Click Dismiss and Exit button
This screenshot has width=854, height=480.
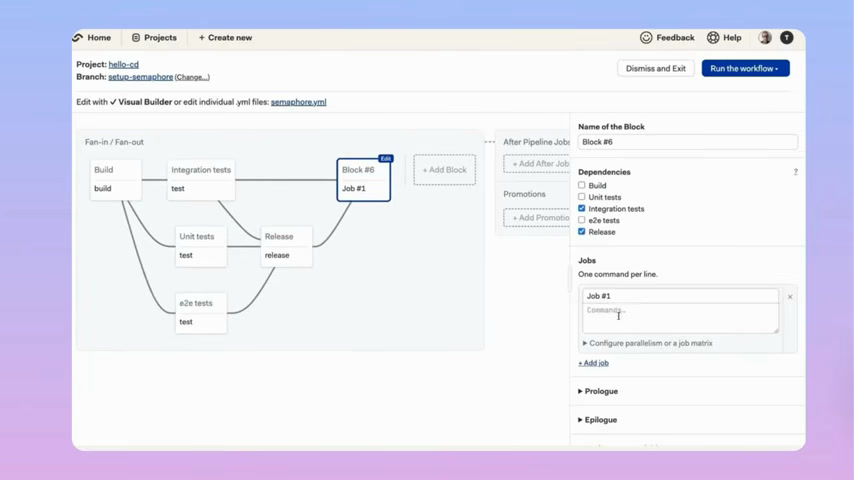(656, 69)
